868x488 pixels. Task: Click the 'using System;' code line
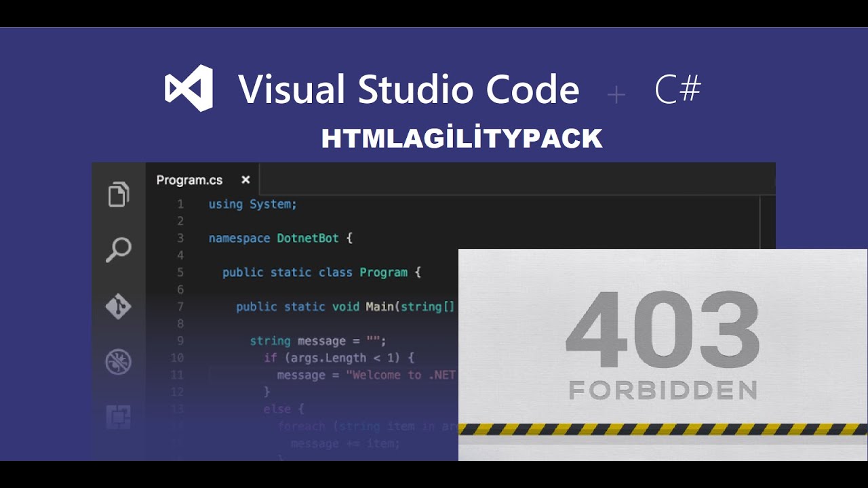(x=252, y=204)
